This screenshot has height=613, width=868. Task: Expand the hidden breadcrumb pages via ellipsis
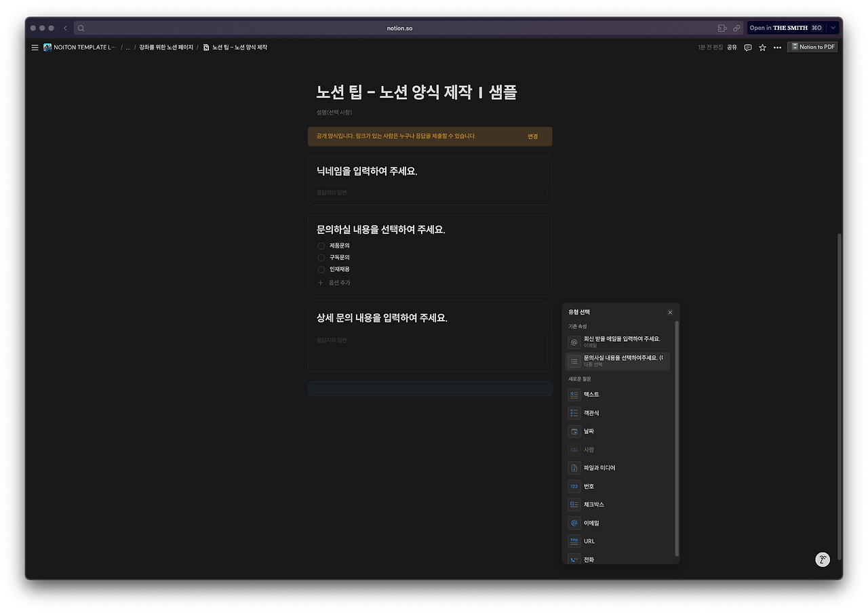[127, 47]
